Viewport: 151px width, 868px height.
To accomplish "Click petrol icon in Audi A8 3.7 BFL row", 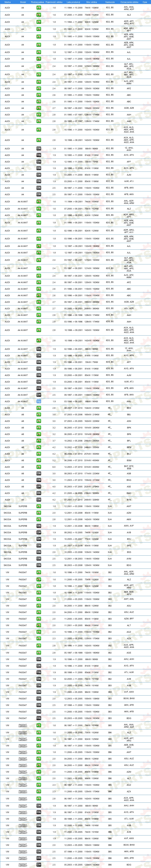I will 39,441.
